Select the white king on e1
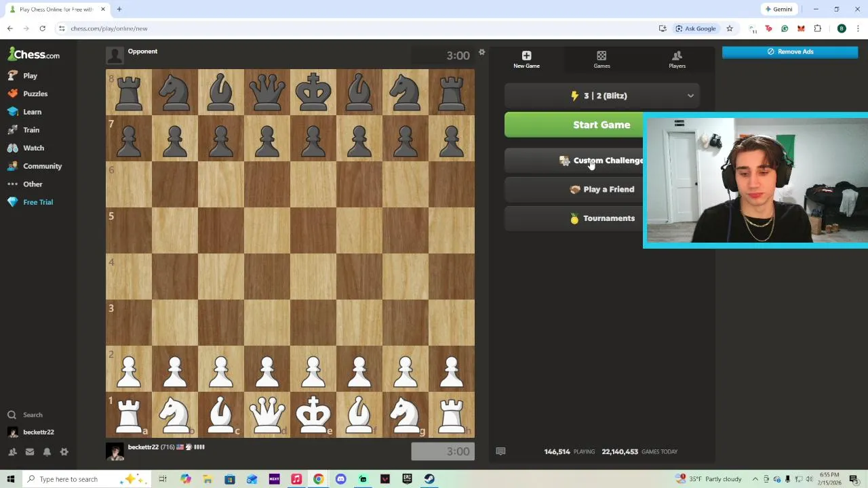 [313, 415]
